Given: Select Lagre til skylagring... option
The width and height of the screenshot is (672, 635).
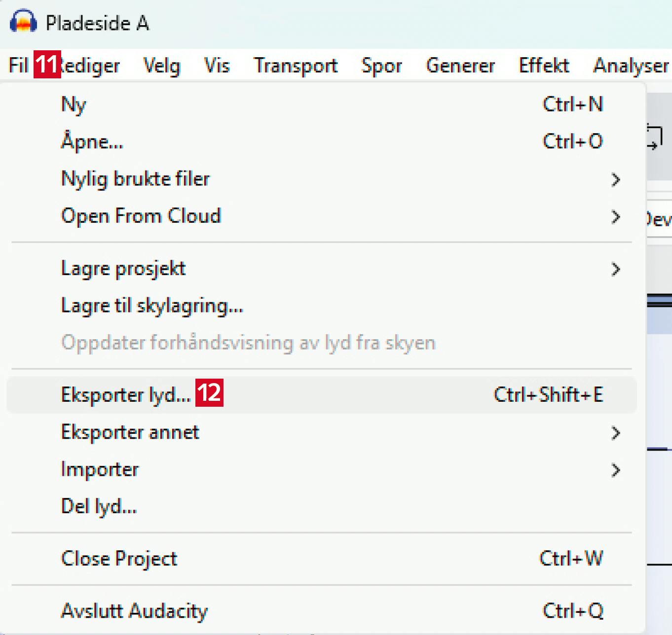Looking at the screenshot, I should [152, 306].
